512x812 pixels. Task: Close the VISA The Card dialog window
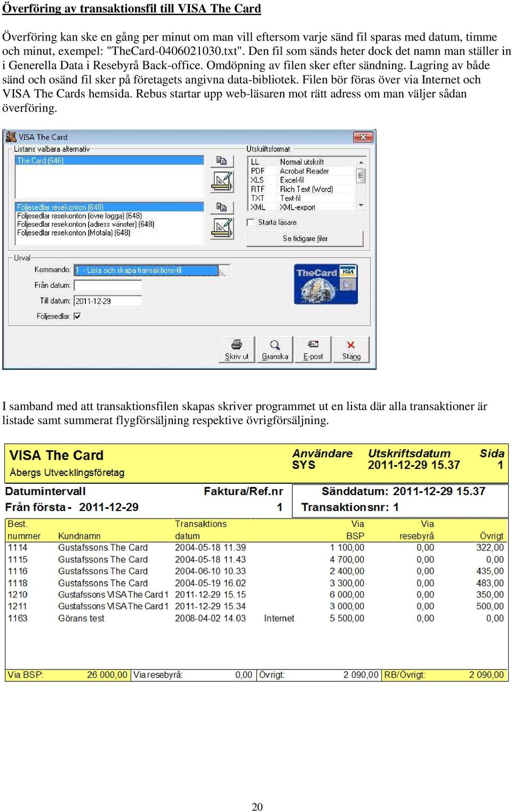tap(363, 137)
